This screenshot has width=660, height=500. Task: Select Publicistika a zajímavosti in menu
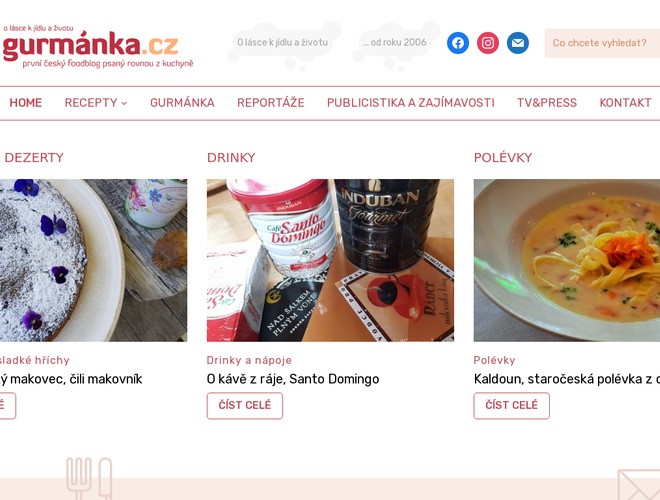[x=411, y=103]
